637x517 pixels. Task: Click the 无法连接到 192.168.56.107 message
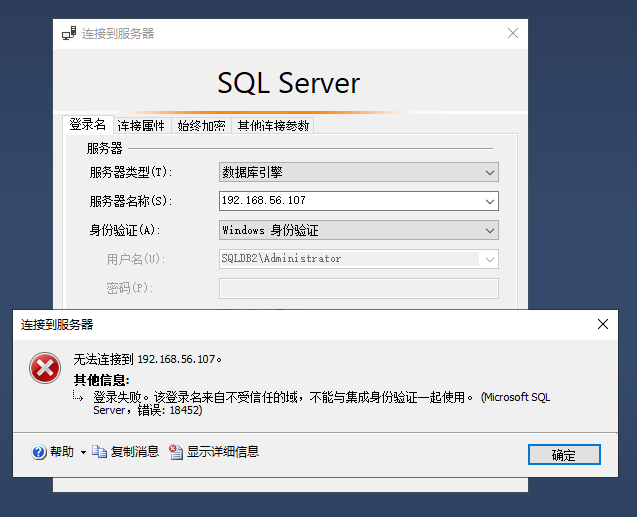pos(147,359)
